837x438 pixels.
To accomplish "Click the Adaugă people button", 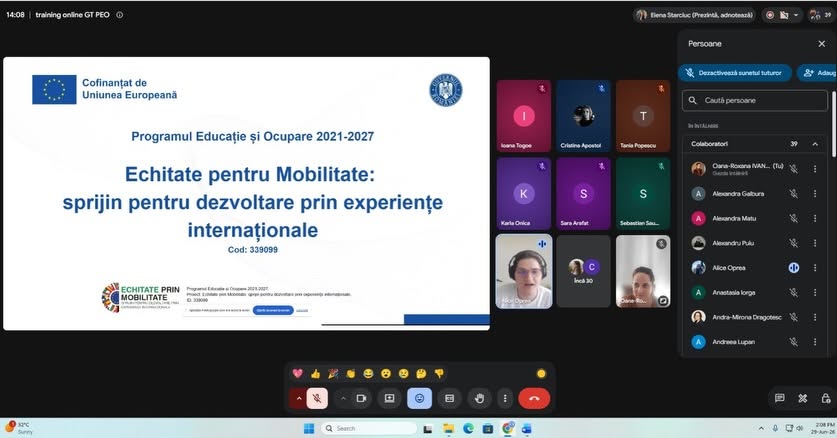I will [817, 73].
